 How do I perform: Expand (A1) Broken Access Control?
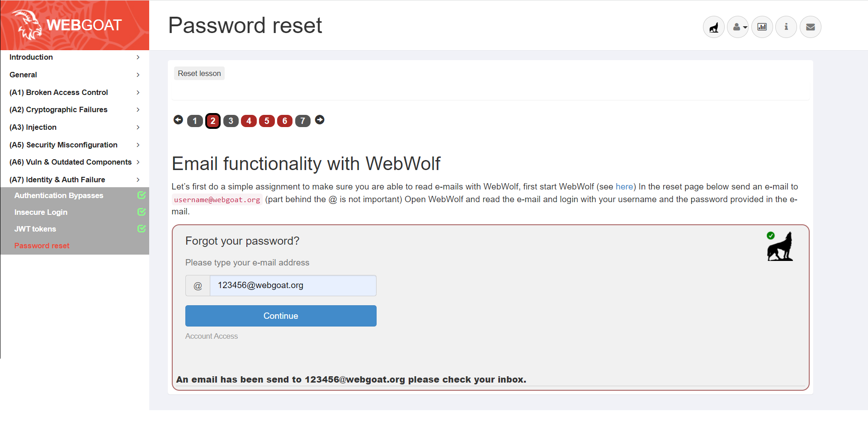coord(75,92)
